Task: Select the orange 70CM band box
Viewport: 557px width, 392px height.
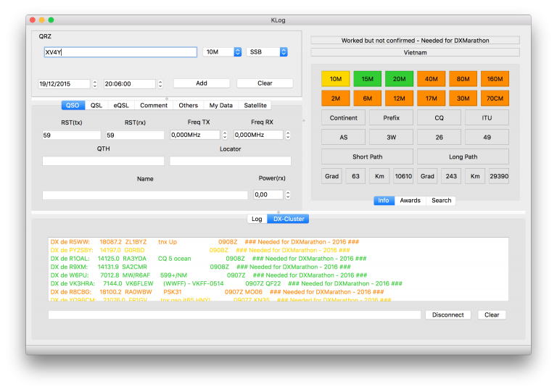Action: (495, 99)
